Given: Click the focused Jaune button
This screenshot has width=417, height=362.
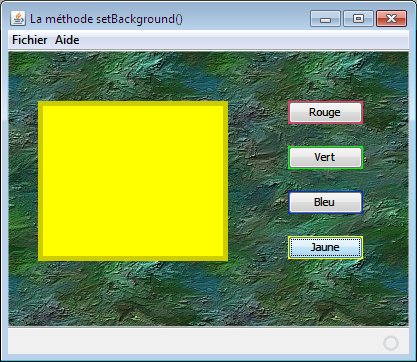Looking at the screenshot, I should pyautogui.click(x=325, y=247).
